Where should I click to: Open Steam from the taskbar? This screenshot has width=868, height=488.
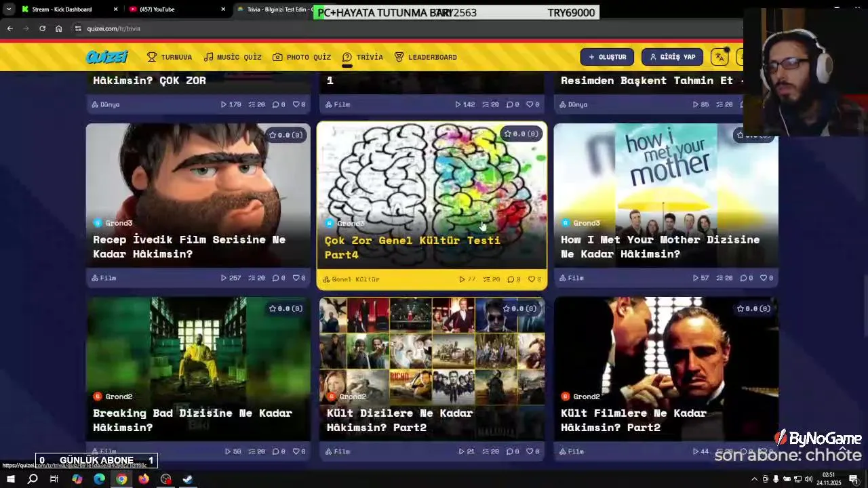point(188,479)
